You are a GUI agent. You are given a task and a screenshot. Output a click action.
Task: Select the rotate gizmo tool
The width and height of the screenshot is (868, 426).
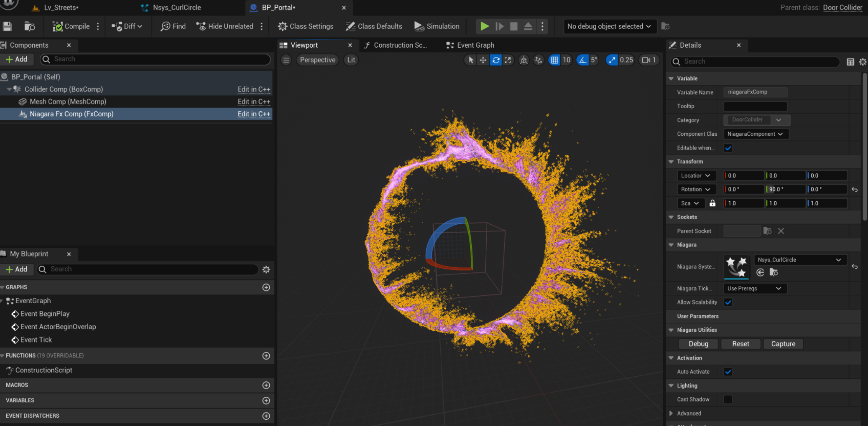coord(496,60)
